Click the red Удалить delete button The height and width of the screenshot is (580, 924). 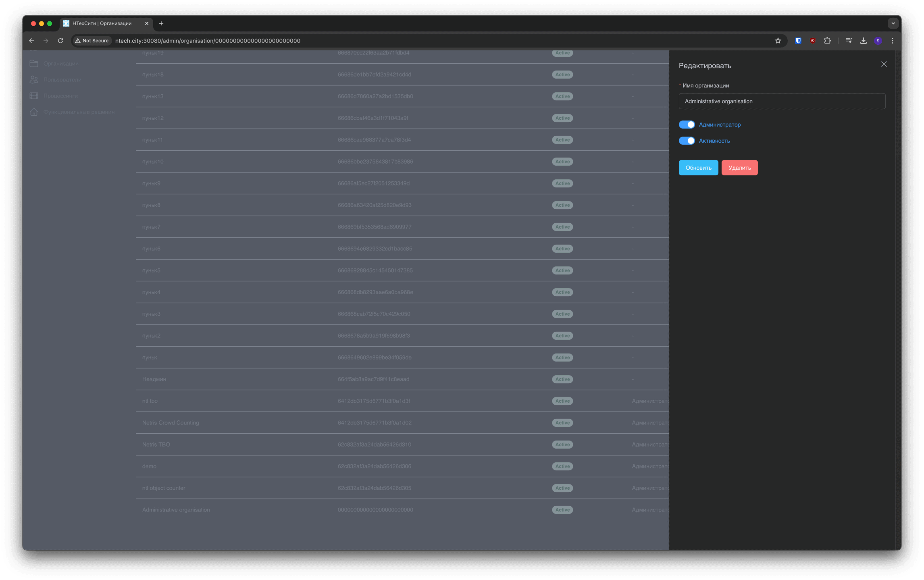pos(739,168)
